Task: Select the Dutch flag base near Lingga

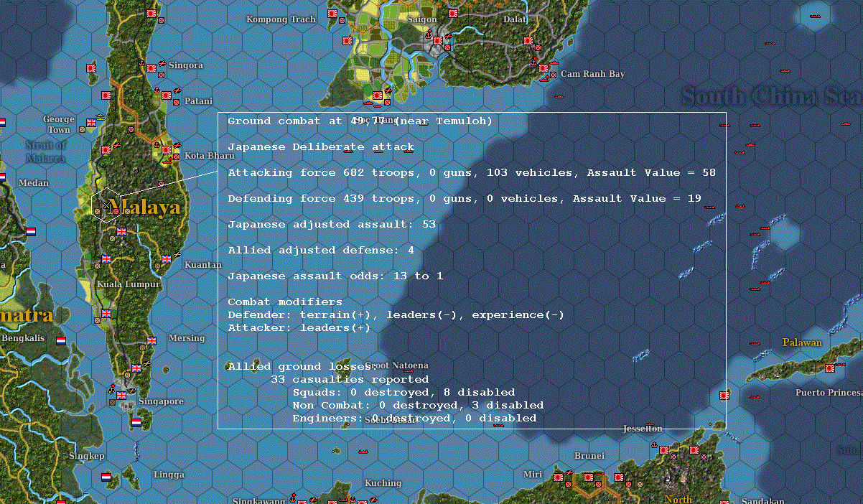Action: pyautogui.click(x=106, y=477)
